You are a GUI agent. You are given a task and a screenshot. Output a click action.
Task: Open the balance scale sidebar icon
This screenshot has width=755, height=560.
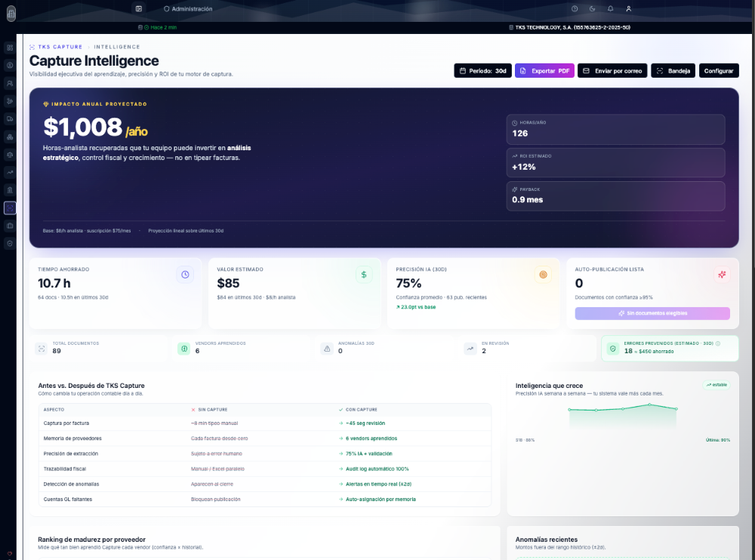click(10, 155)
